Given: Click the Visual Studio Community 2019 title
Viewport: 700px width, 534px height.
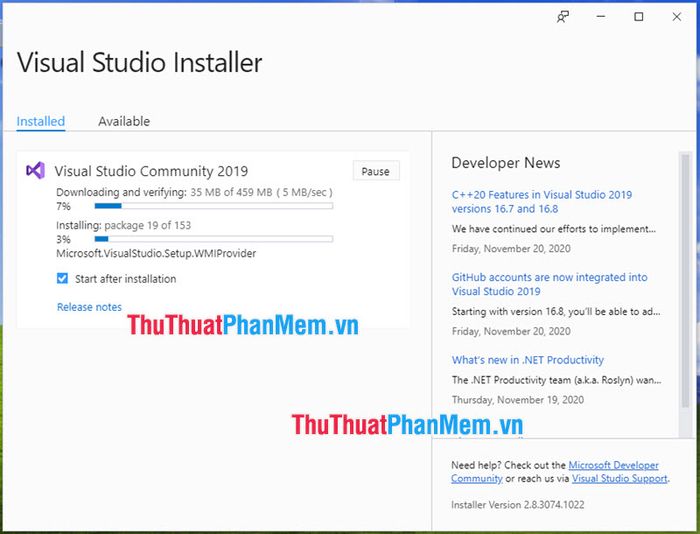Looking at the screenshot, I should tap(151, 171).
